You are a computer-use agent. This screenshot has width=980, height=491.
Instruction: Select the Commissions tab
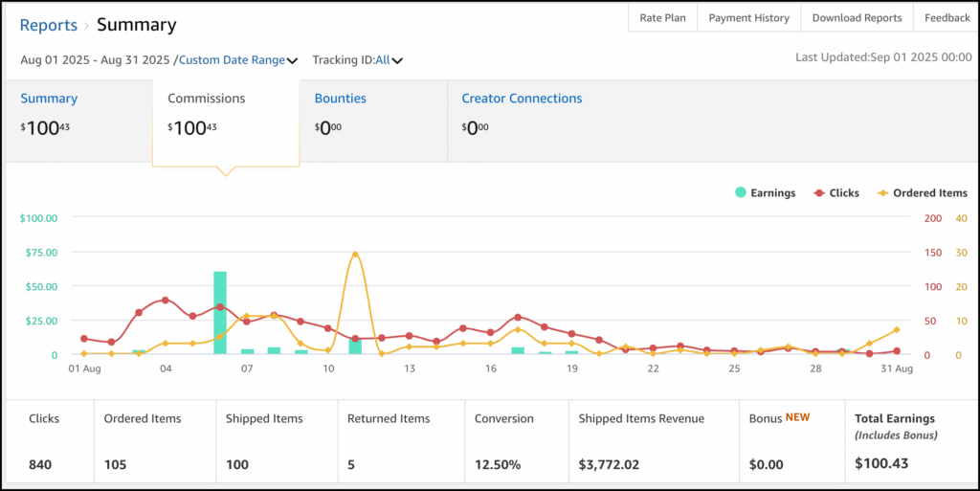click(207, 99)
